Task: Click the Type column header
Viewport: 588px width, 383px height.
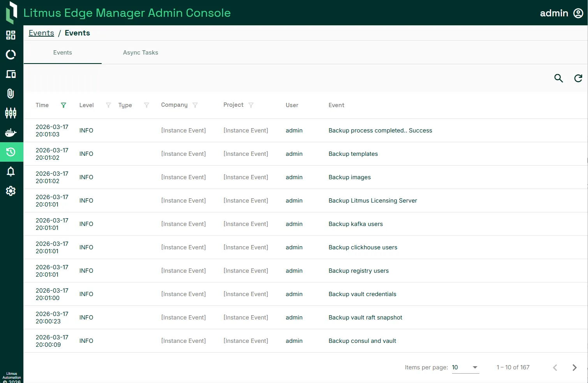Action: click(125, 105)
